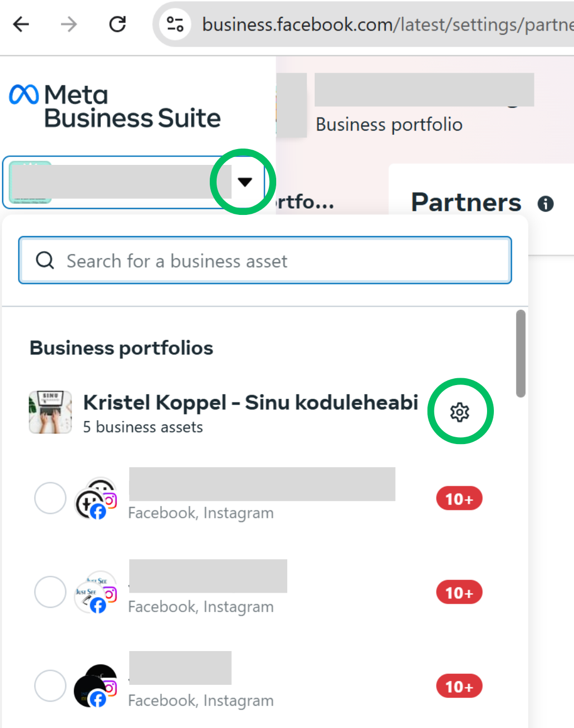The width and height of the screenshot is (574, 728).
Task: Reload the current page
Action: coord(118,24)
